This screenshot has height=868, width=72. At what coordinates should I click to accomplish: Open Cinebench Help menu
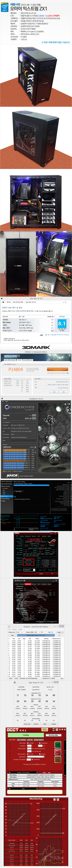[7, 401]
